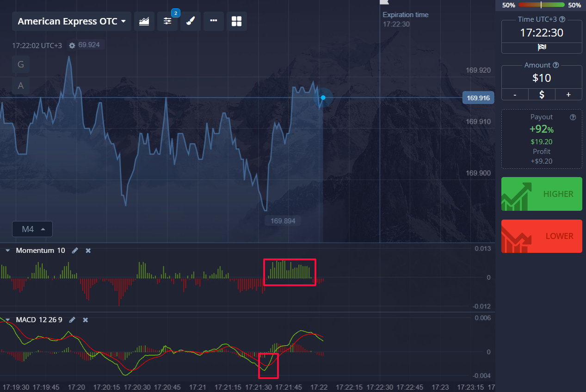586x392 pixels.
Task: Toggle the A chart button
Action: pos(21,86)
